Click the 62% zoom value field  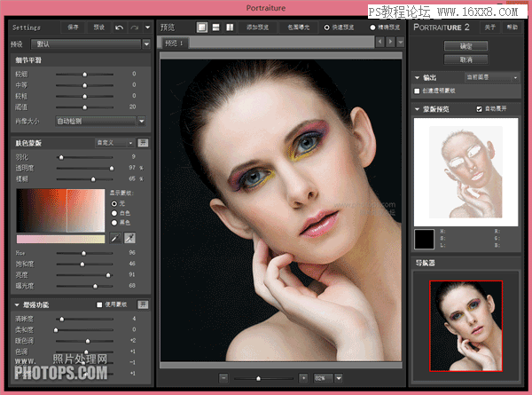323,377
